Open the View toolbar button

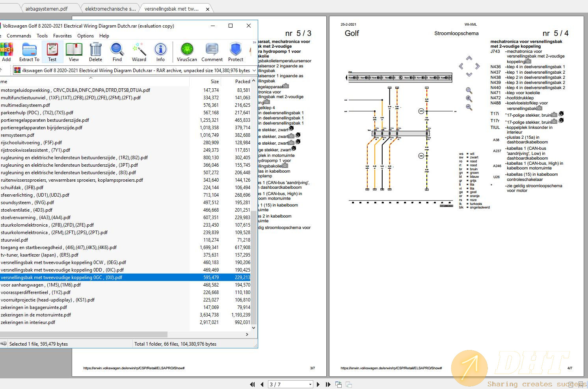pyautogui.click(x=74, y=52)
